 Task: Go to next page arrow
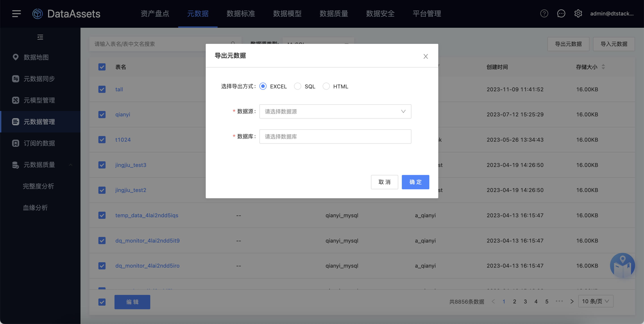click(572, 301)
